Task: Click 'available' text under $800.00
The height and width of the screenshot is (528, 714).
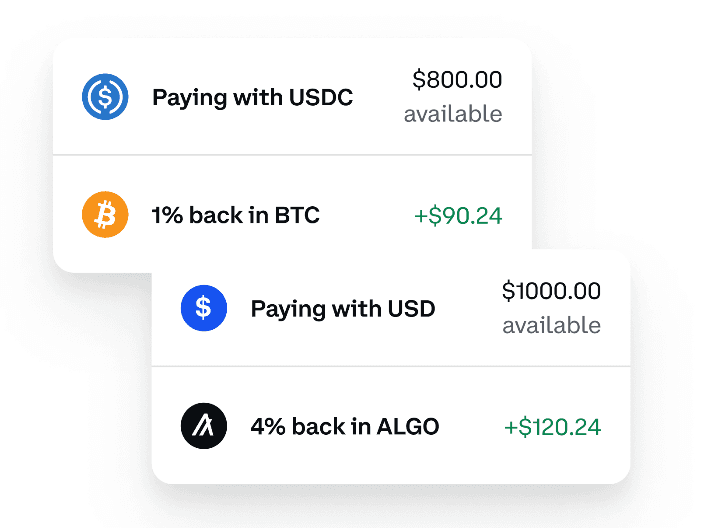Action: point(453,114)
